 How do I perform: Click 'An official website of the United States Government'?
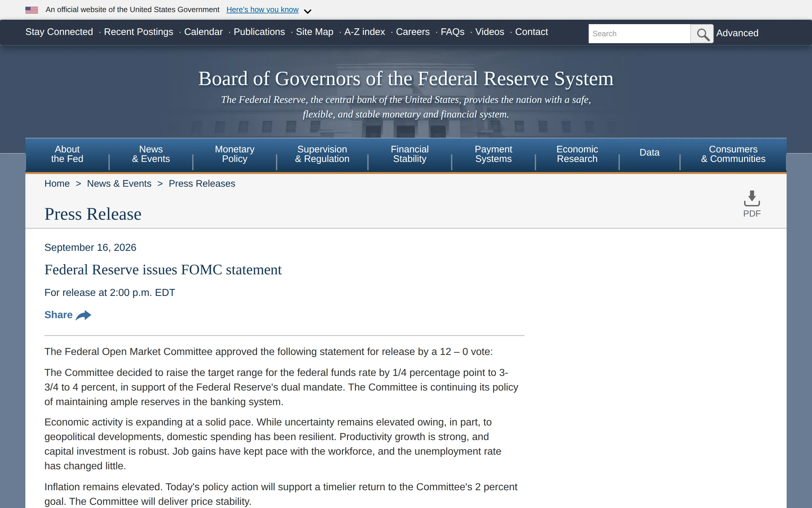click(x=133, y=10)
